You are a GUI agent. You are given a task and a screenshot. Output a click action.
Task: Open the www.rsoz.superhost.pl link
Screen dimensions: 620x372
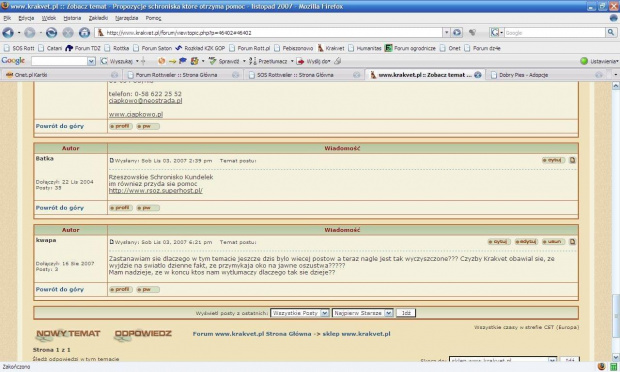click(155, 191)
